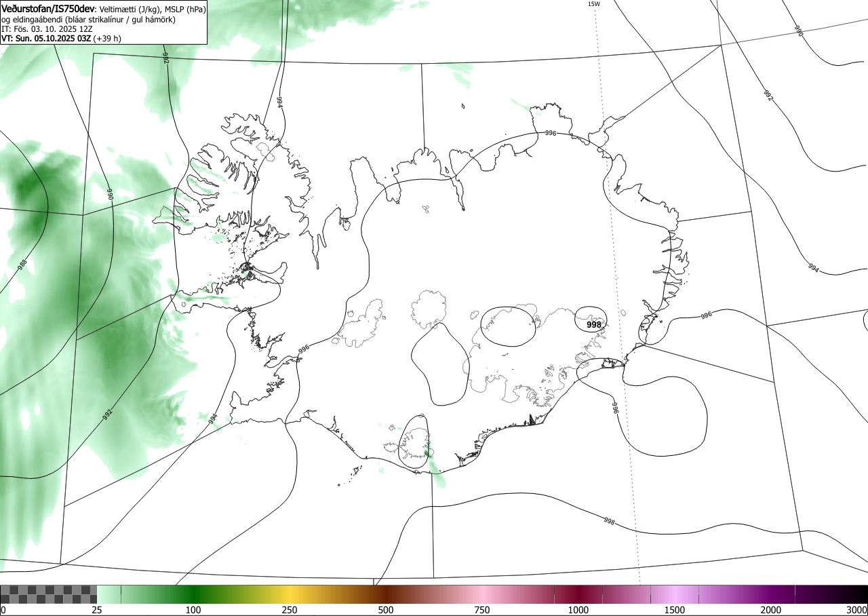Click the 15W longitude label
The height and width of the screenshot is (616, 868).
click(x=593, y=4)
